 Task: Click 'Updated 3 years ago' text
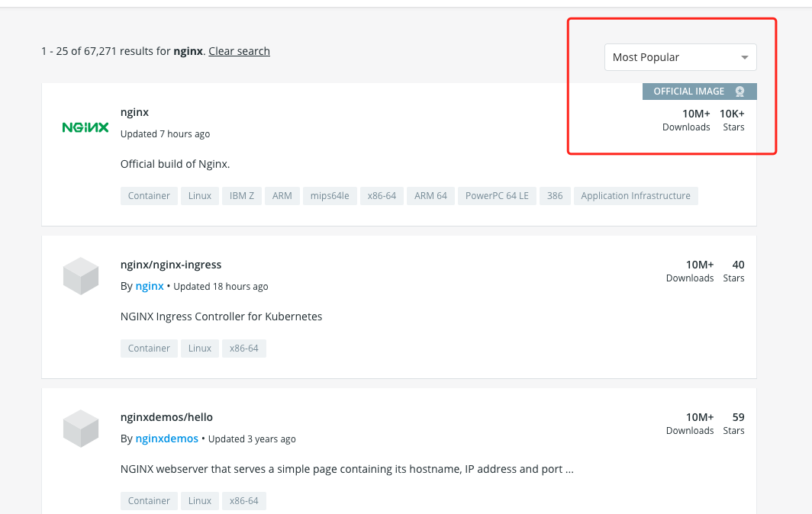252,439
